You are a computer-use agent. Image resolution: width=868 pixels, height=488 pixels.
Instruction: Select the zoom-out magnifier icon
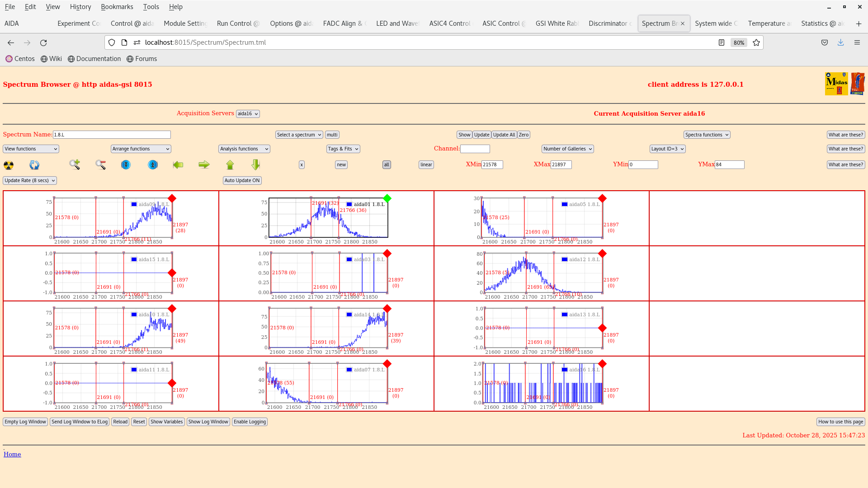100,165
